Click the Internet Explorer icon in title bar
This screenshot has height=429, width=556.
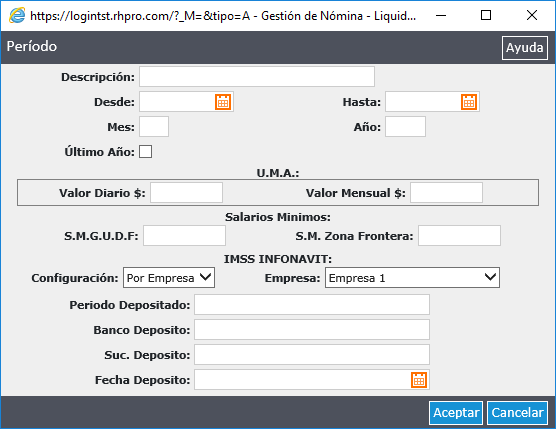click(17, 16)
